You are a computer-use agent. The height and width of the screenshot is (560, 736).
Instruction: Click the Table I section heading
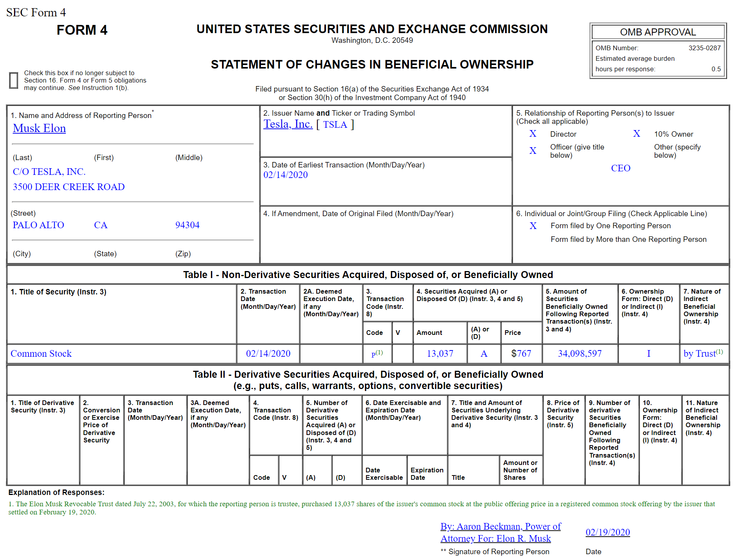tap(368, 275)
